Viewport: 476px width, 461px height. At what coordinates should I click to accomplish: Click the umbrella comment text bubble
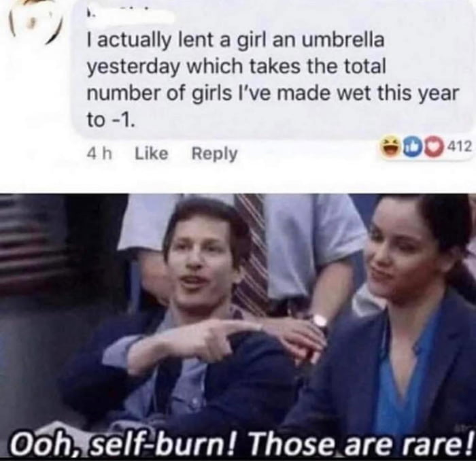[272, 70]
